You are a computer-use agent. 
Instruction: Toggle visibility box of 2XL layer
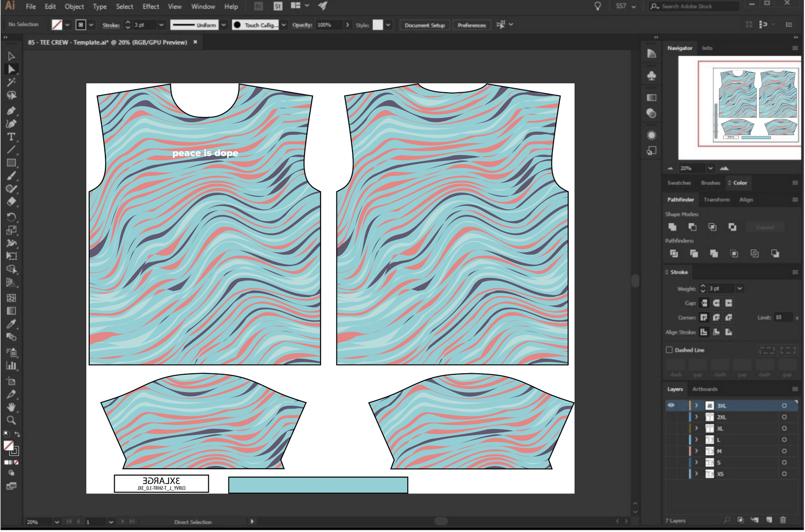coord(671,417)
